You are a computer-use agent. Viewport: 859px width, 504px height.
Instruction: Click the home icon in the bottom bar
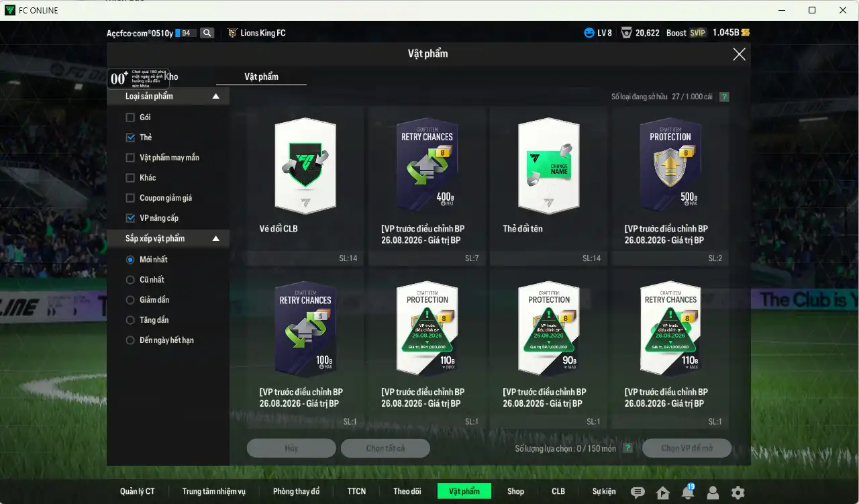pos(663,493)
